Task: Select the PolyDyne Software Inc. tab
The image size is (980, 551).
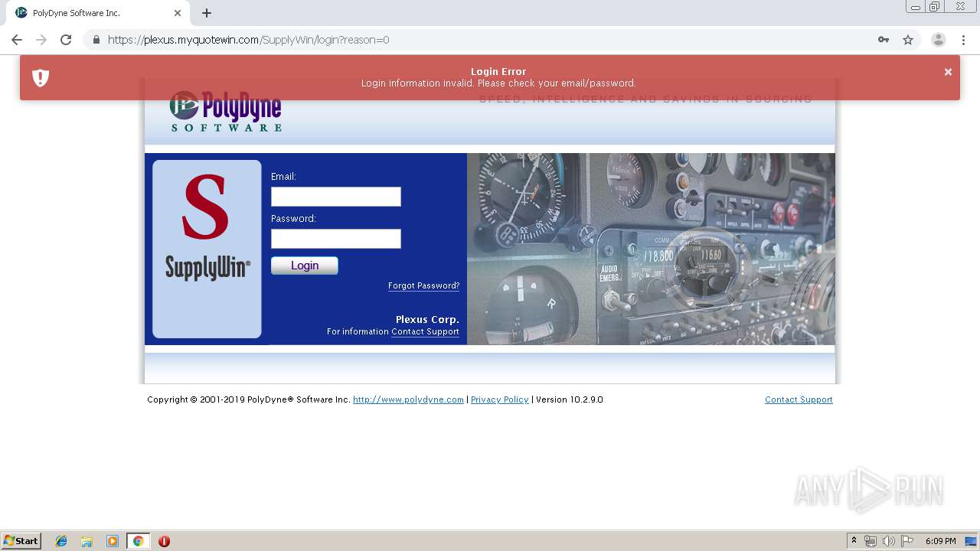Action: (98, 13)
